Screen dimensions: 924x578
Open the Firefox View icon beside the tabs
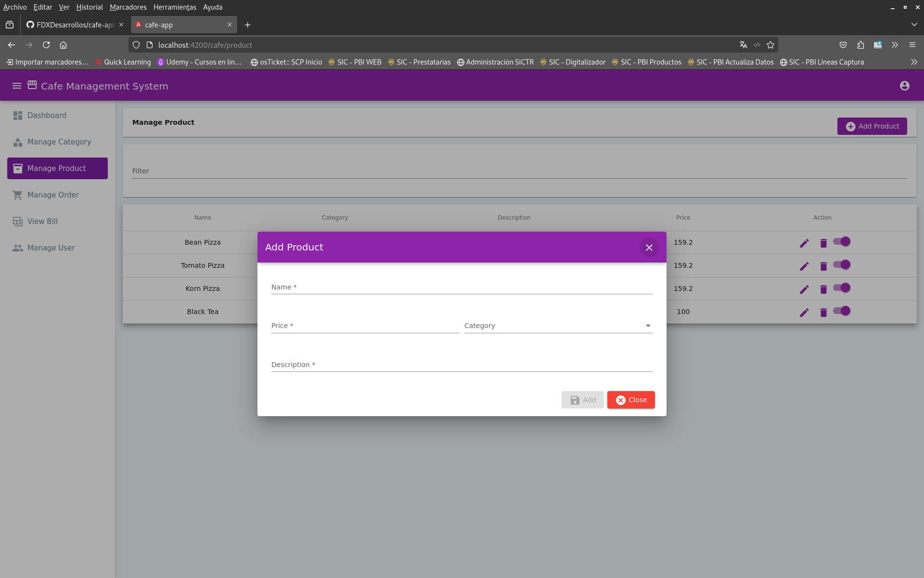point(10,25)
